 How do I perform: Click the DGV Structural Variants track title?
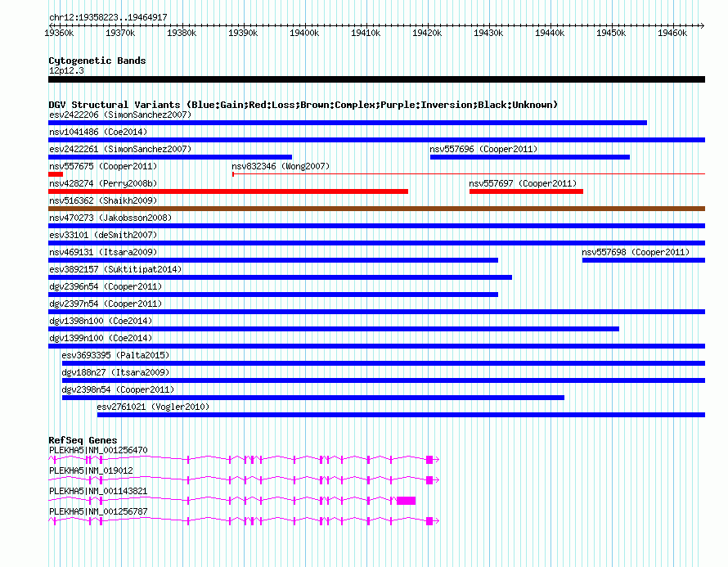(303, 105)
